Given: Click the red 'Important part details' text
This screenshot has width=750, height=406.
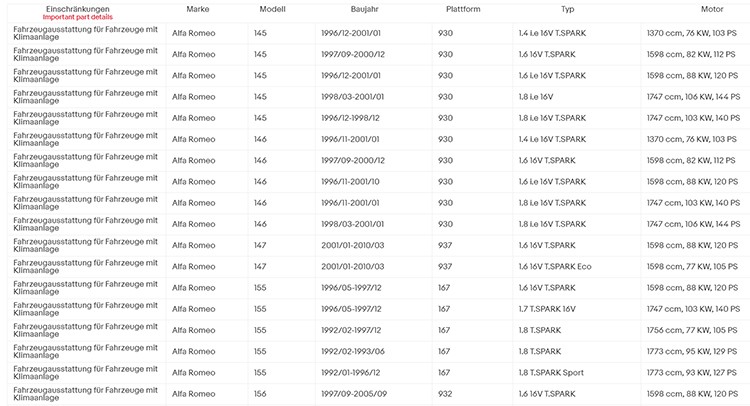Looking at the screenshot, I should coord(77,17).
